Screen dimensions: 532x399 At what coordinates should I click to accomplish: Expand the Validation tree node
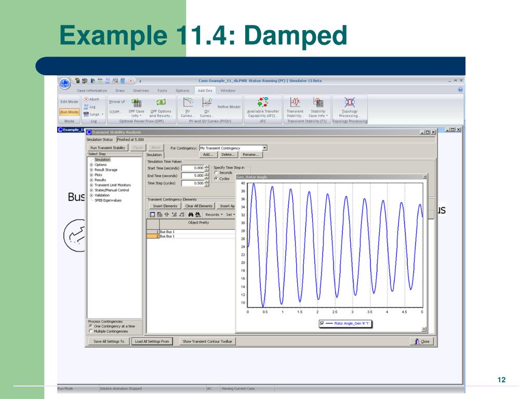[x=91, y=195]
